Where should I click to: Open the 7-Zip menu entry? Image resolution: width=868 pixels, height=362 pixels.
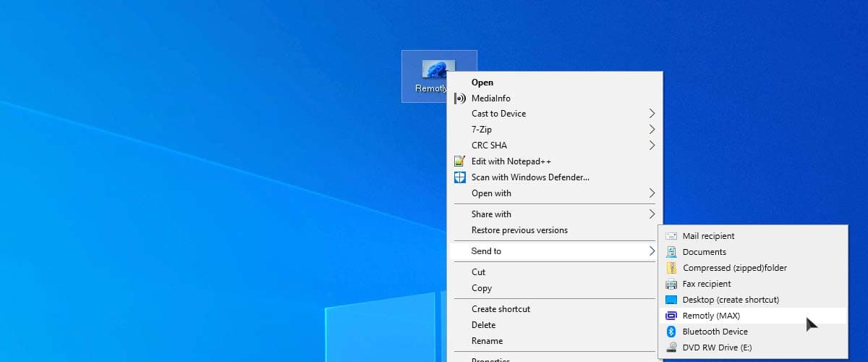coord(555,130)
